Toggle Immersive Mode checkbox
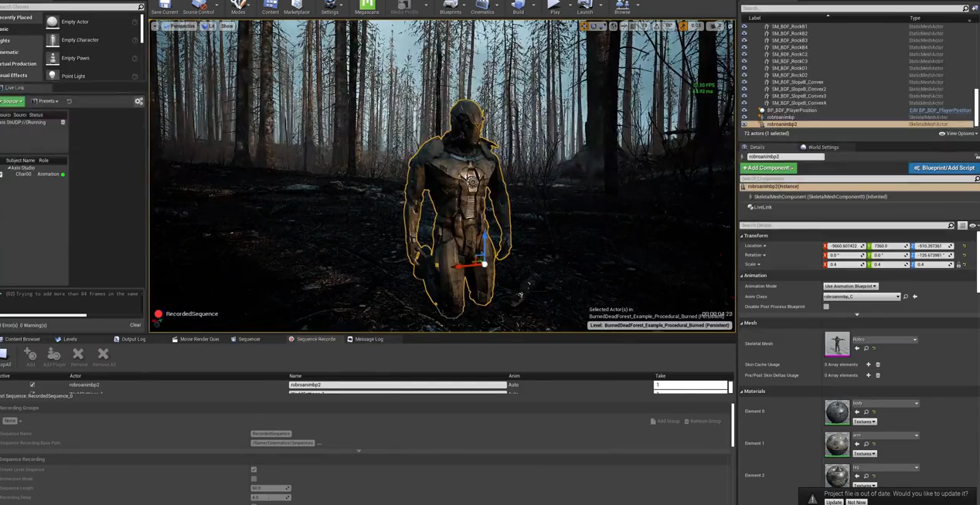 [x=254, y=479]
